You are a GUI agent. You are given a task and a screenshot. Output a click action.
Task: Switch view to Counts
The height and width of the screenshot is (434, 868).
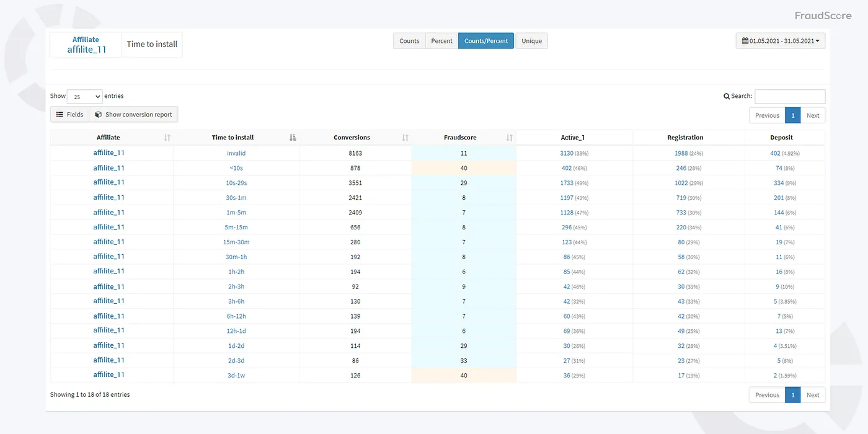[x=409, y=41]
